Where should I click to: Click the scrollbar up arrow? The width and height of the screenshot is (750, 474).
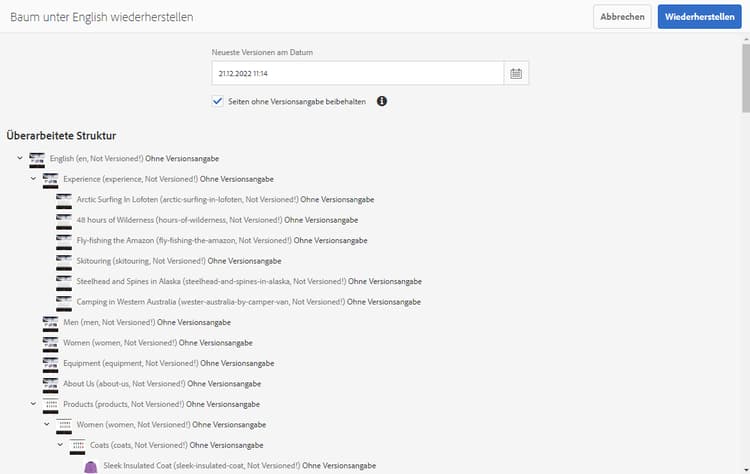click(x=746, y=39)
